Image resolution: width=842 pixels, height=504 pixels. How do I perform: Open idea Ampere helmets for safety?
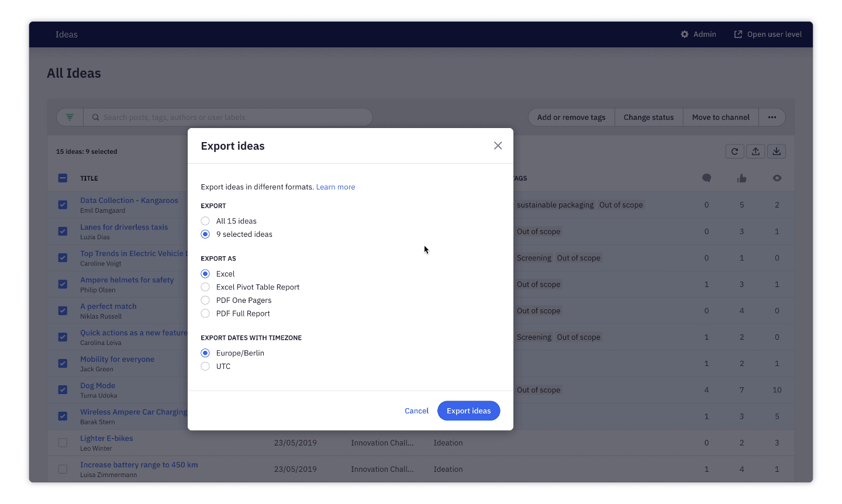[127, 280]
